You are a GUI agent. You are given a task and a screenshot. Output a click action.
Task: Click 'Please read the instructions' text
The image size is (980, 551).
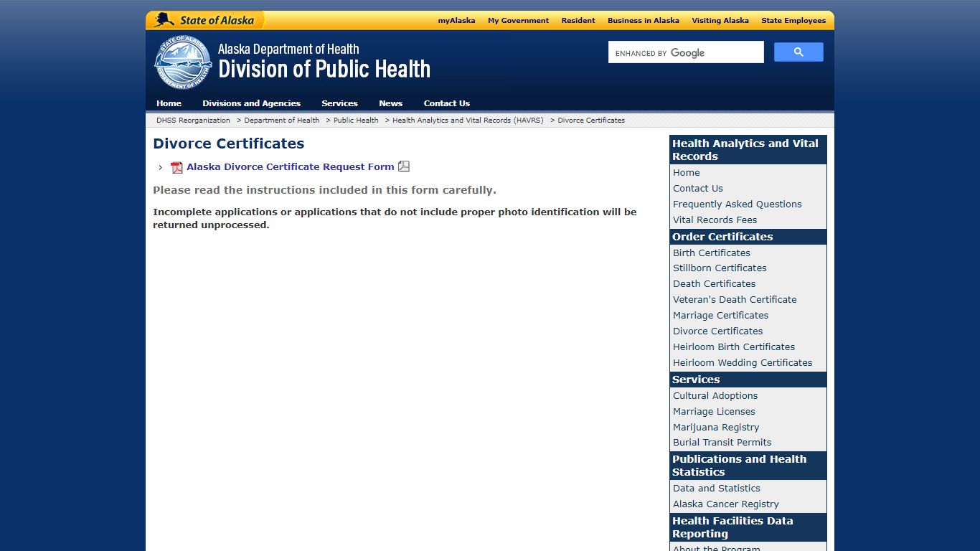(x=324, y=190)
